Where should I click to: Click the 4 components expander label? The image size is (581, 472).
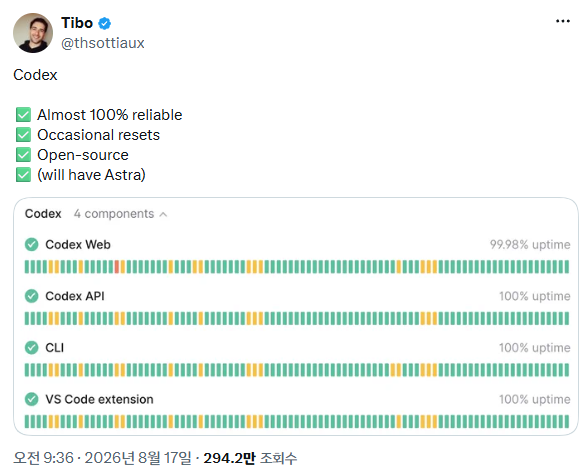[x=114, y=214]
